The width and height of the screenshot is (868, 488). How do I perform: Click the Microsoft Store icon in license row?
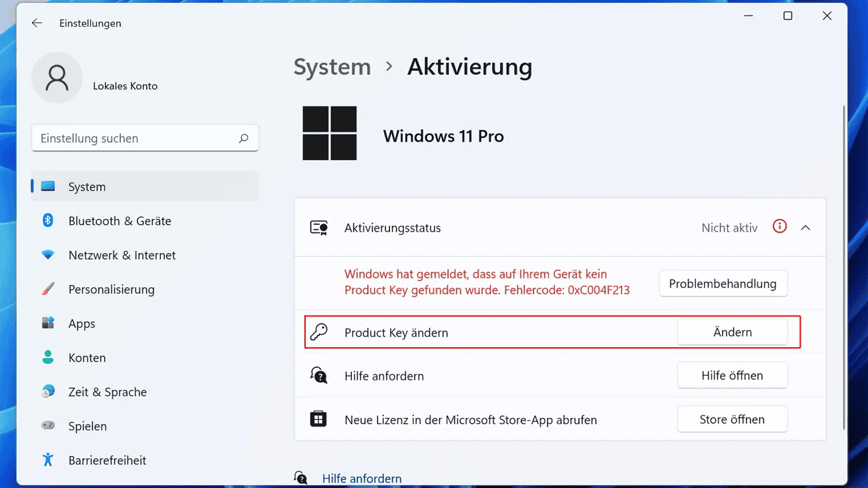click(318, 419)
